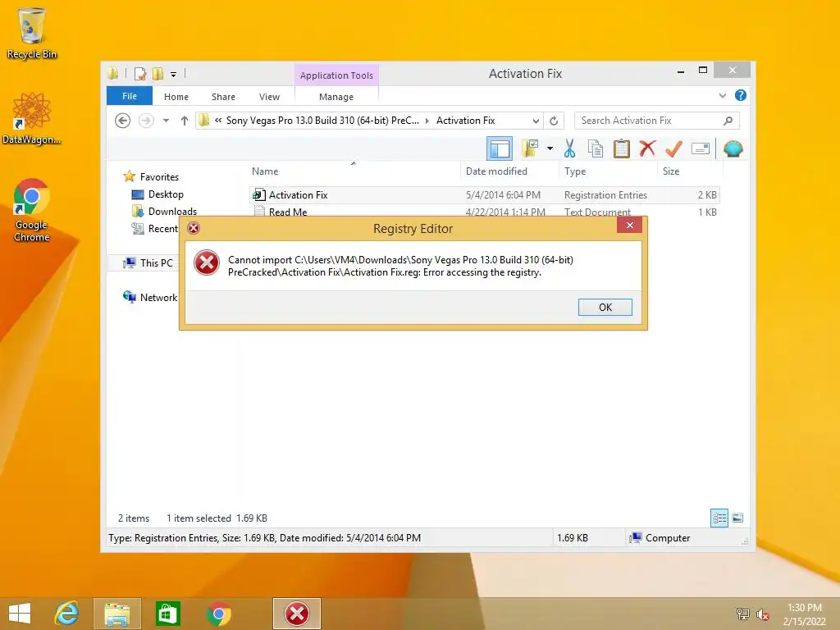This screenshot has height=630, width=840.
Task: Open Chrome from the taskbar
Action: tap(218, 614)
